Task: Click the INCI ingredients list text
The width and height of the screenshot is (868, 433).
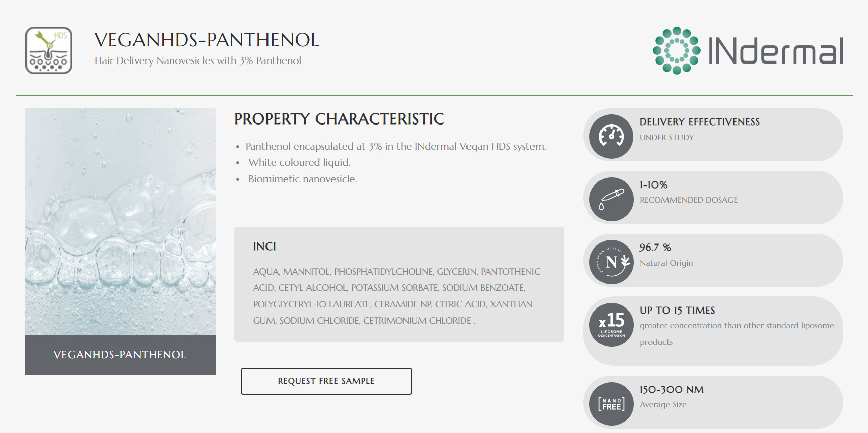Action: [396, 296]
